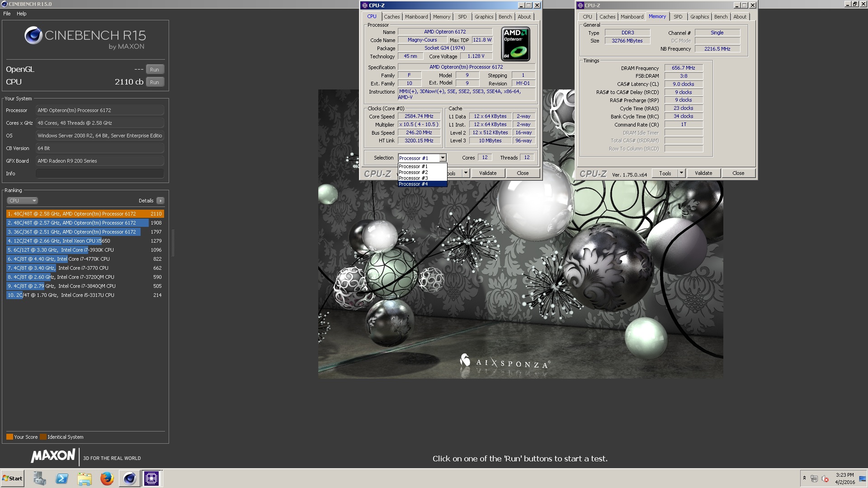Screen dimensions: 868x488
Task: Open Server Manager from the taskbar
Action: tap(39, 479)
